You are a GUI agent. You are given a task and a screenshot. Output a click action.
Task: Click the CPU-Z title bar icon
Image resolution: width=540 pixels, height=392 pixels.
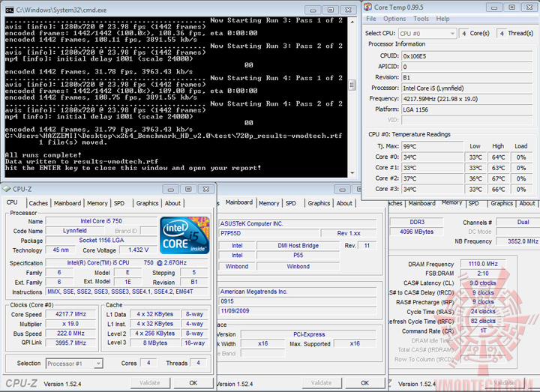[x=7, y=189]
